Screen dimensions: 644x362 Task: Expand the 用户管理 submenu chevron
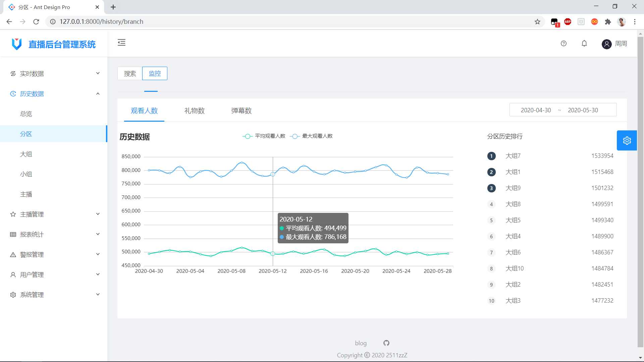pos(98,275)
